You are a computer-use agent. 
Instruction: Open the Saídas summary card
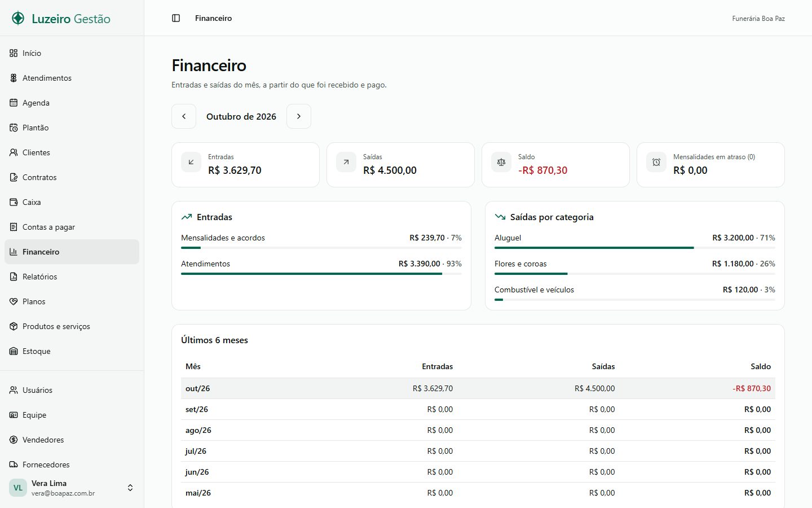pyautogui.click(x=400, y=165)
